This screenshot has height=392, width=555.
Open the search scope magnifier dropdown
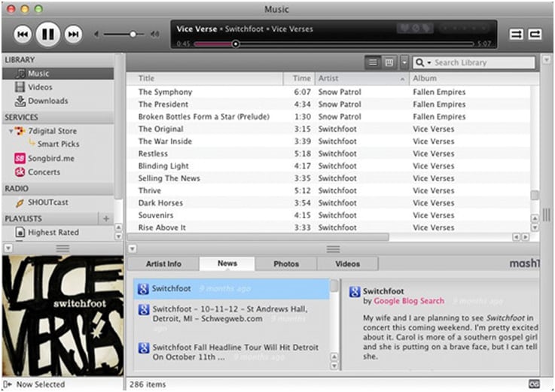click(423, 62)
